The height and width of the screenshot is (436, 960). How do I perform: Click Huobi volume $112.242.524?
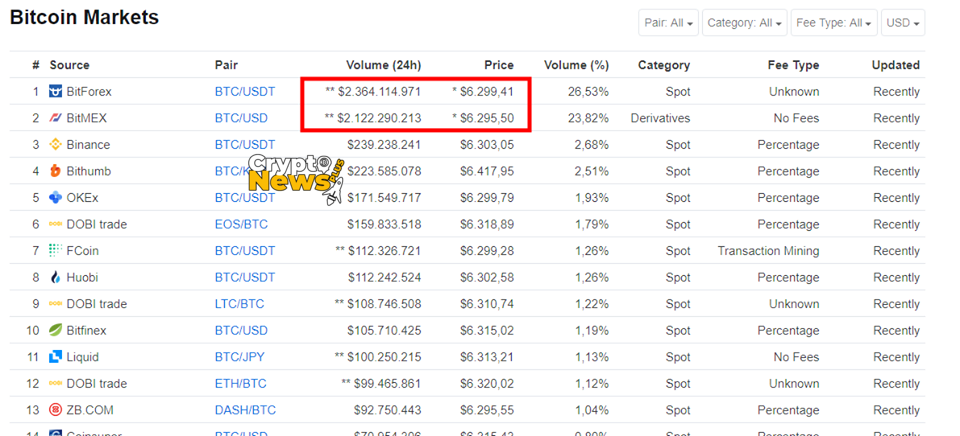pos(384,277)
